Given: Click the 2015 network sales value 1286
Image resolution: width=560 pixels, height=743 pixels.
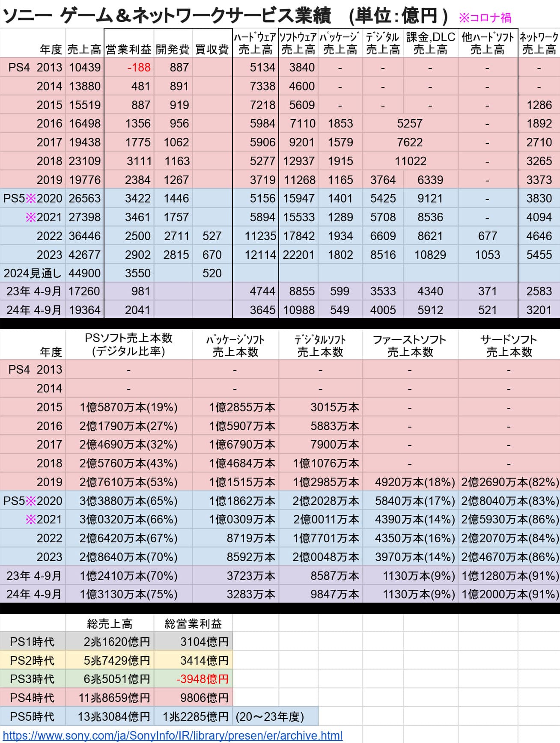Looking at the screenshot, I should (539, 105).
